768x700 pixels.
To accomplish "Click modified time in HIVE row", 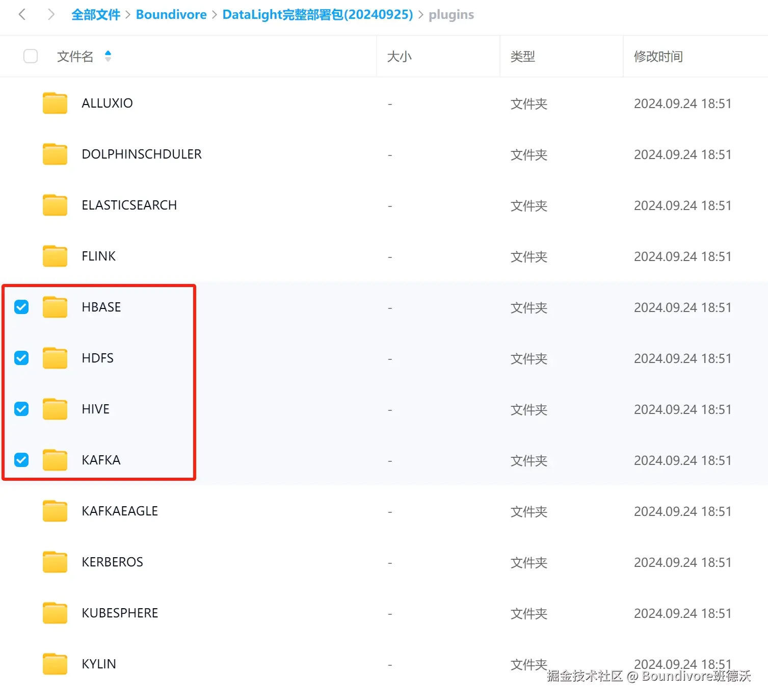I will (x=683, y=409).
